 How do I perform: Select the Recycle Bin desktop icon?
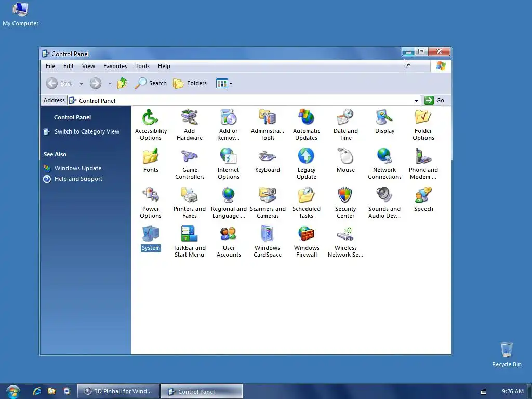(507, 354)
